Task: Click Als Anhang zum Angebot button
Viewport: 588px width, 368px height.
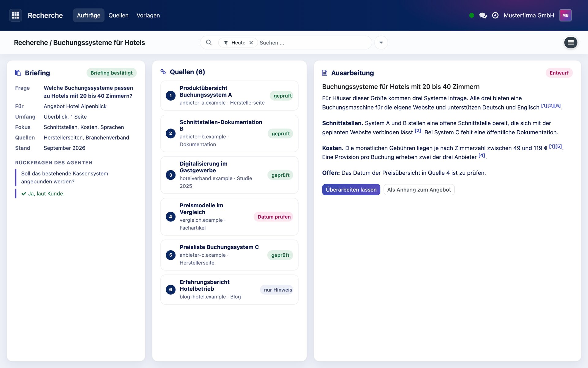Action: click(419, 190)
